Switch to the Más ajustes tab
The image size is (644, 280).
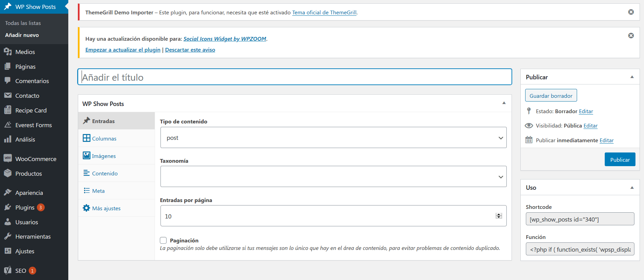pos(116,208)
